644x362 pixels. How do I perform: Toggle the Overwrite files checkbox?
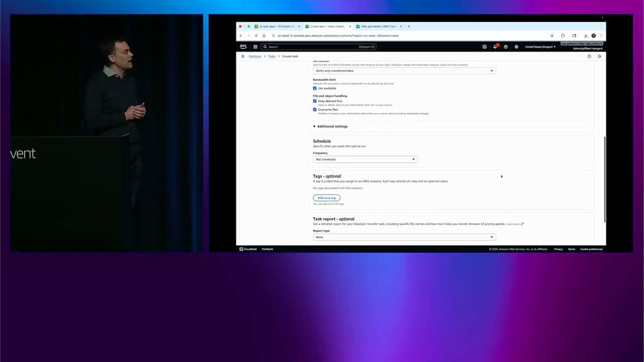pos(315,109)
